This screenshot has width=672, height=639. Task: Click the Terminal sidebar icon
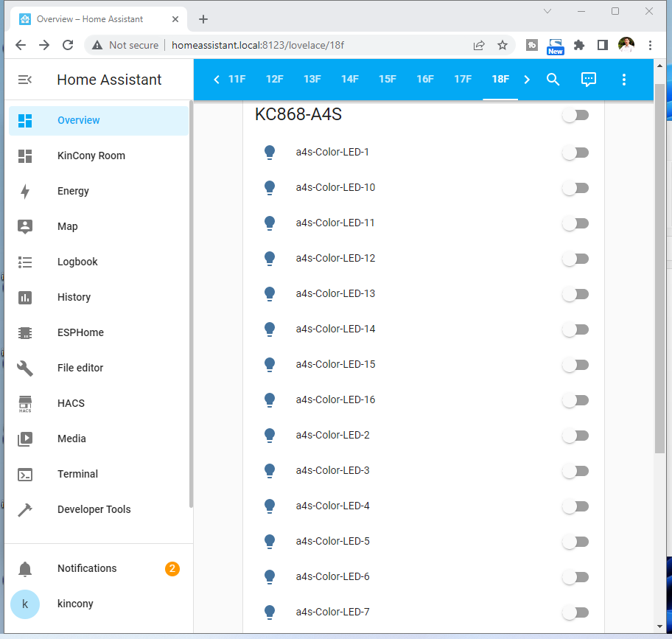pyautogui.click(x=25, y=474)
